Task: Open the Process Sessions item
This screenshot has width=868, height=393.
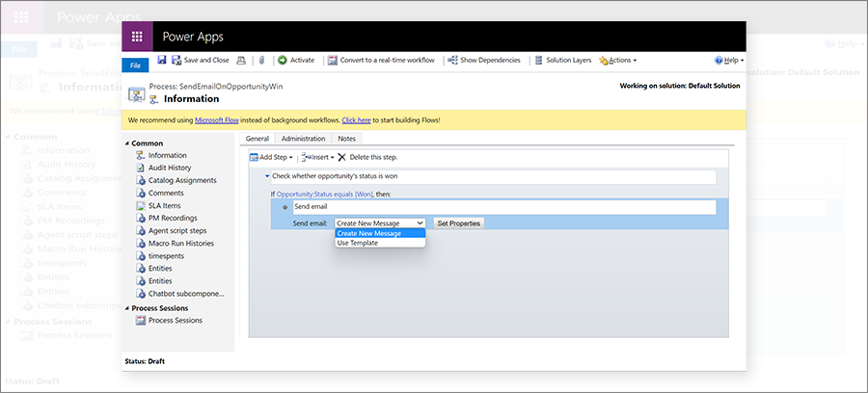Action: coord(175,320)
